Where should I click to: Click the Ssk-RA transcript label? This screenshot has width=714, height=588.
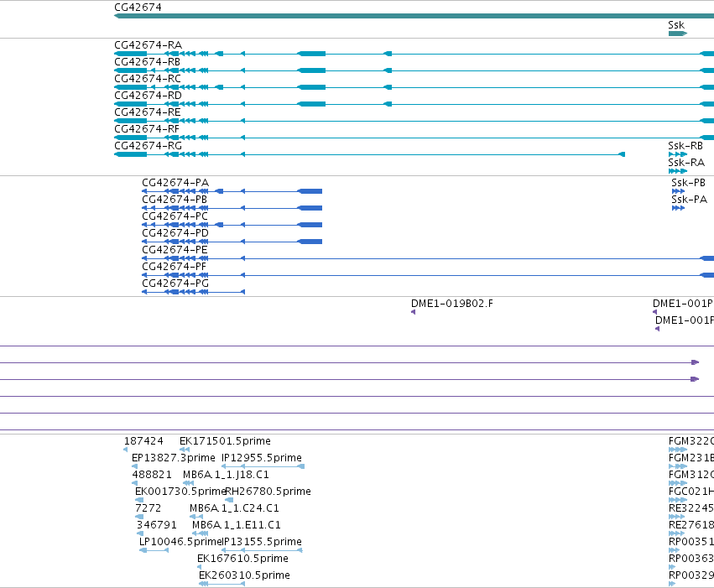click(686, 163)
